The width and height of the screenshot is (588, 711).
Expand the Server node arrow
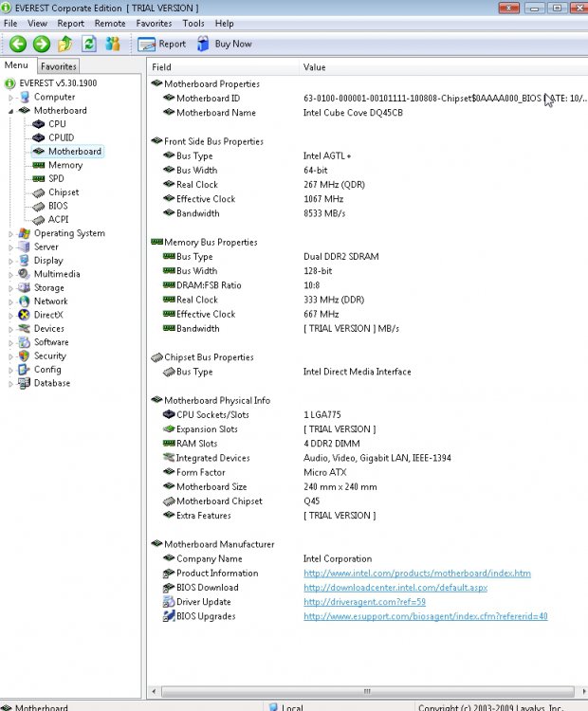(10, 247)
